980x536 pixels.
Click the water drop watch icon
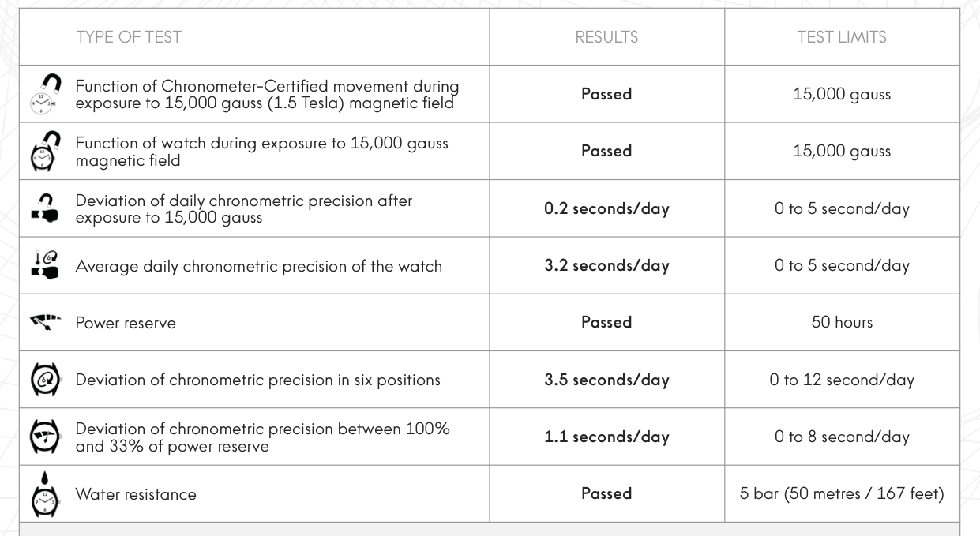[x=46, y=492]
